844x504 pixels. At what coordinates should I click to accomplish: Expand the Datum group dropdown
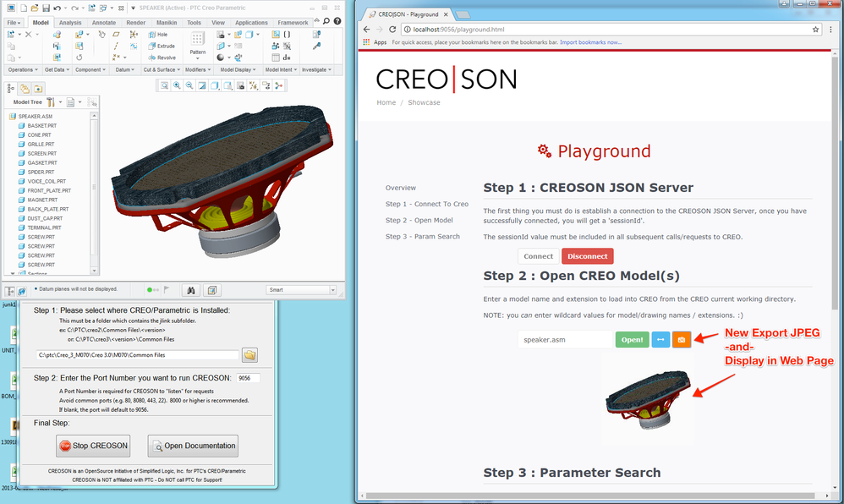125,70
